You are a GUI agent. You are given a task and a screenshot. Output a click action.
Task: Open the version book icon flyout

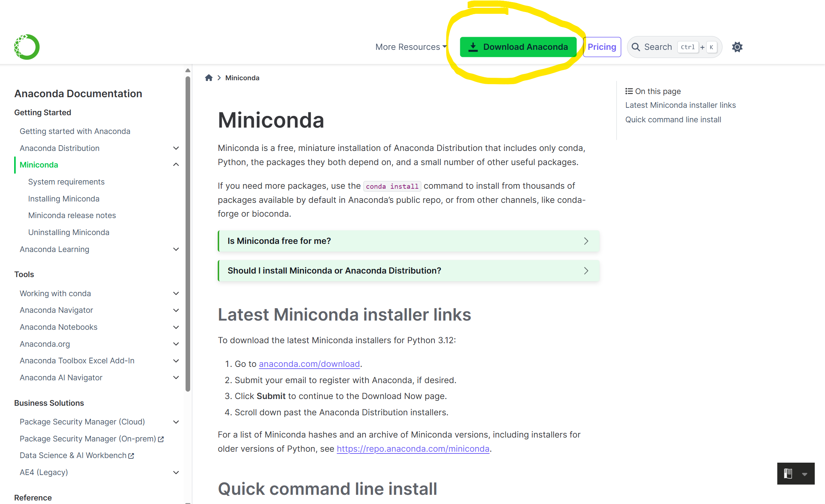tap(788, 474)
